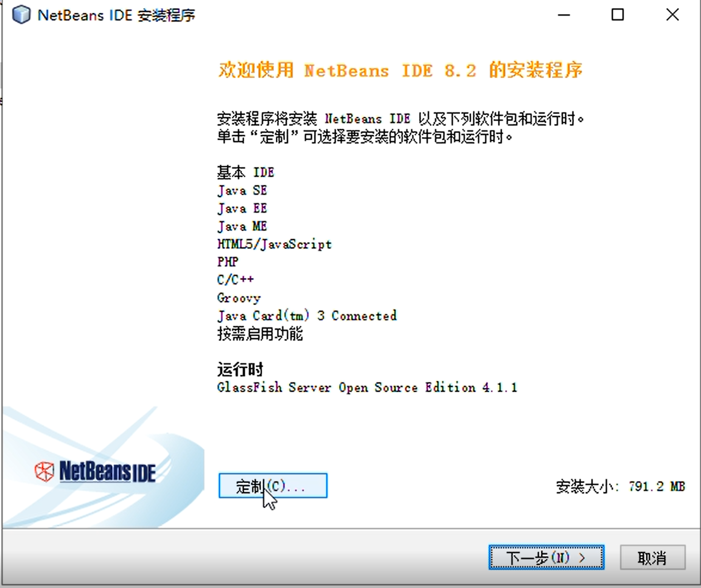This screenshot has height=588, width=701.
Task: Click the 安装大小 791.2 MB label
Action: click(620, 487)
